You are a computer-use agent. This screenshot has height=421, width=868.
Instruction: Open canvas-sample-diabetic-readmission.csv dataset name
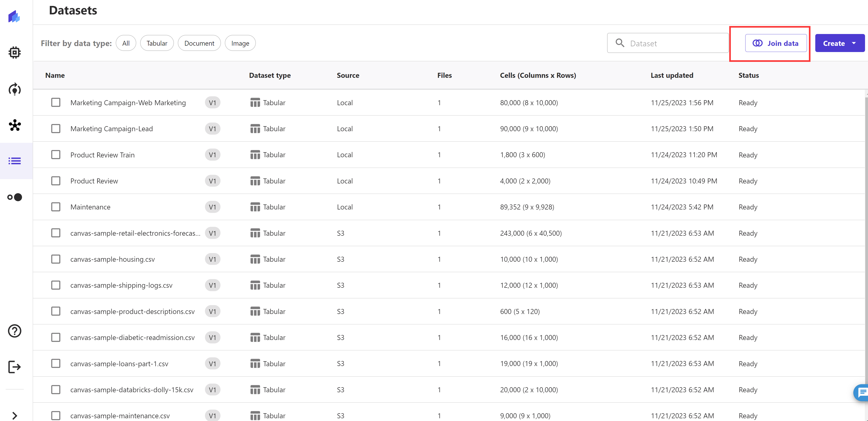pyautogui.click(x=132, y=337)
